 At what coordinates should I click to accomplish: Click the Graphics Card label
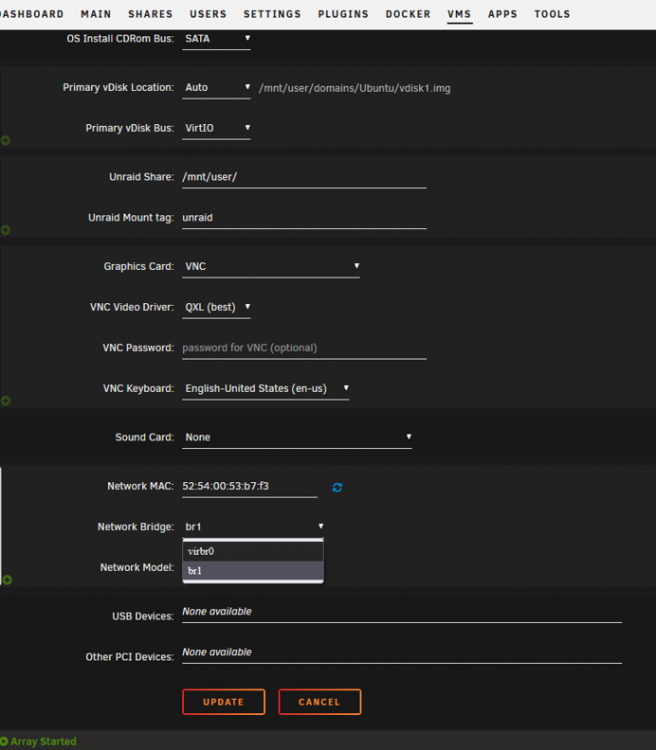[139, 266]
